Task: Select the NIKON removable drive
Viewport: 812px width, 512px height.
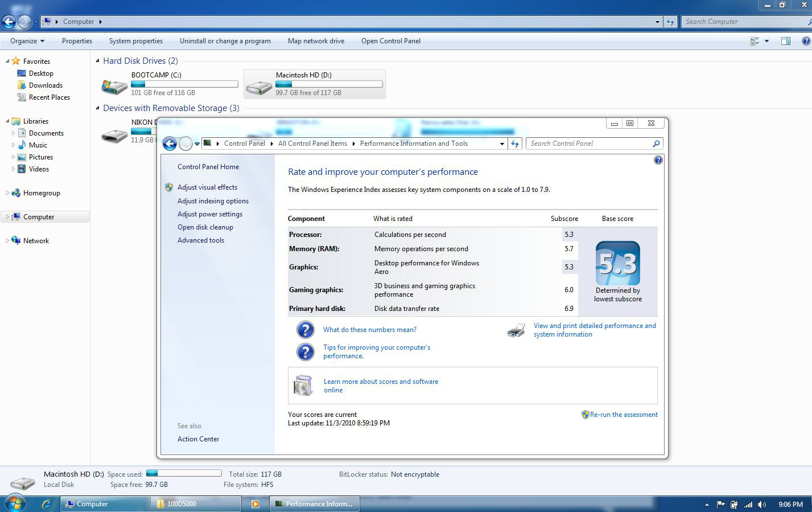Action: click(127, 131)
